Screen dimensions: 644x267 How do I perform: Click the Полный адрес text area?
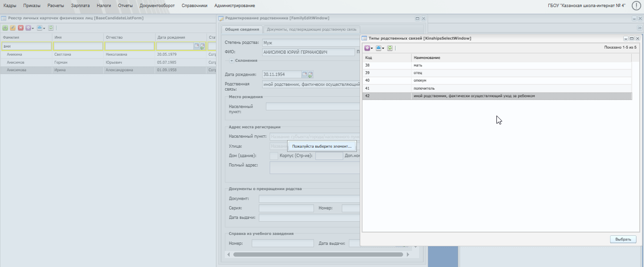tap(315, 168)
